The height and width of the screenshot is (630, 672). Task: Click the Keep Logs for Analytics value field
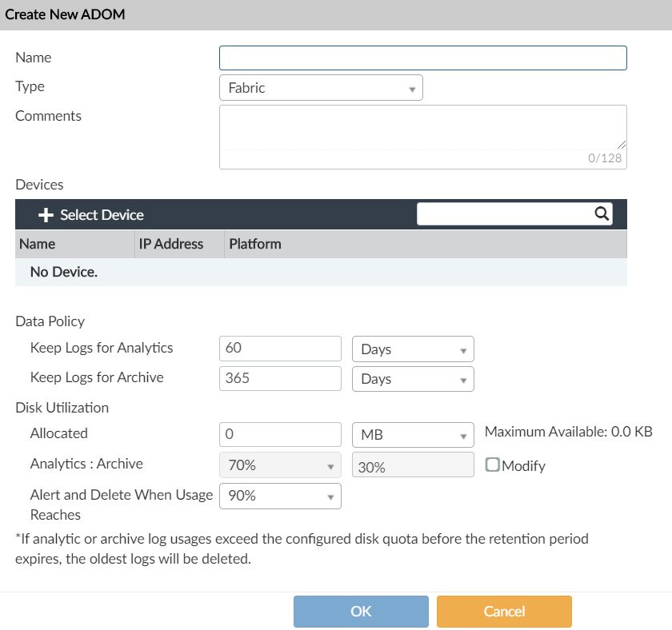280,349
